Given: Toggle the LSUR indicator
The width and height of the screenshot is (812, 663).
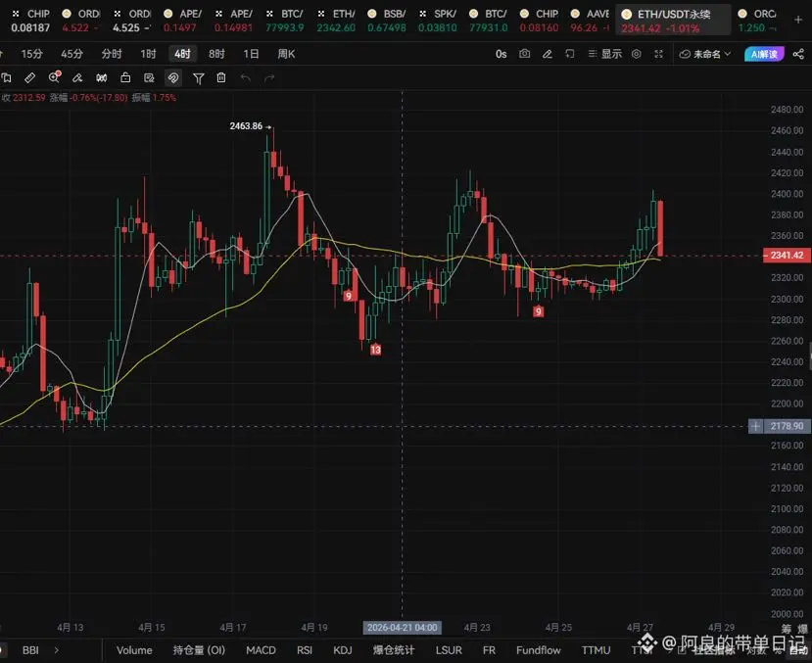Looking at the screenshot, I should pos(449,650).
